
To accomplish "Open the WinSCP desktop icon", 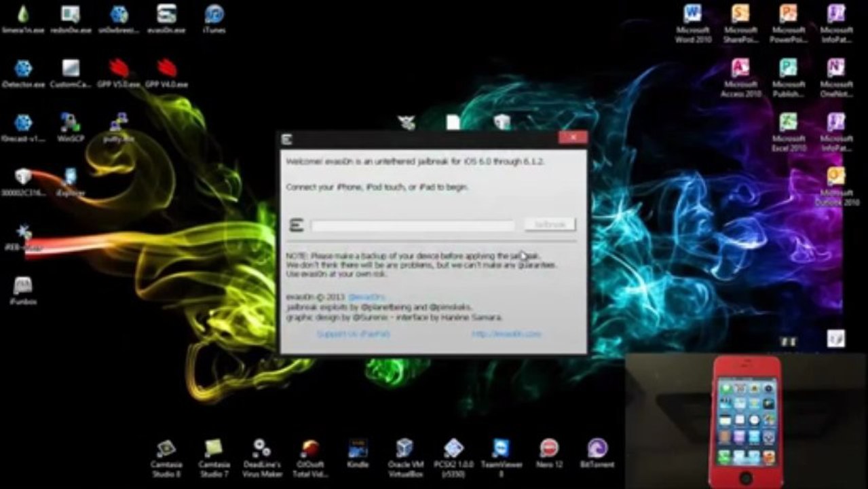I will [x=71, y=128].
